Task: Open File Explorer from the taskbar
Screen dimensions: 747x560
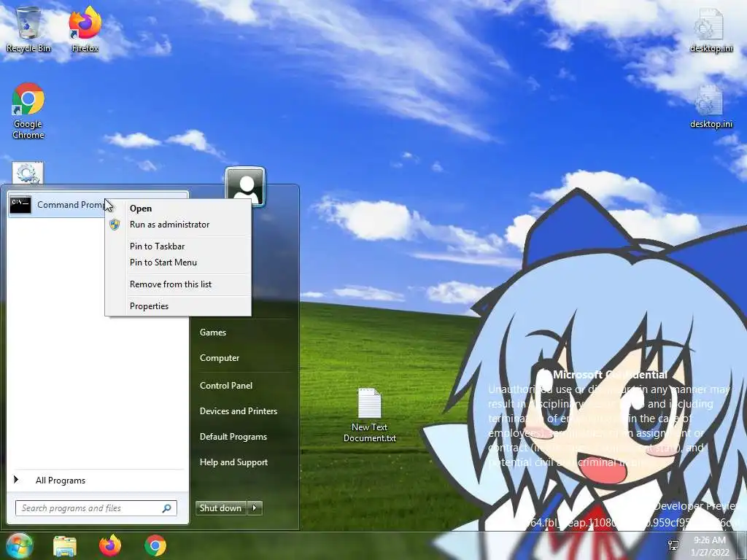Action: (65, 545)
